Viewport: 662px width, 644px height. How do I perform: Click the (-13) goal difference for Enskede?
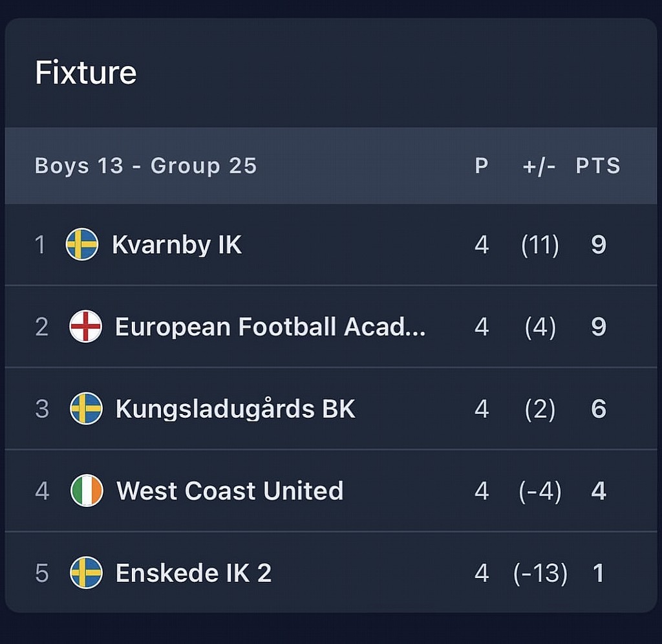(540, 573)
